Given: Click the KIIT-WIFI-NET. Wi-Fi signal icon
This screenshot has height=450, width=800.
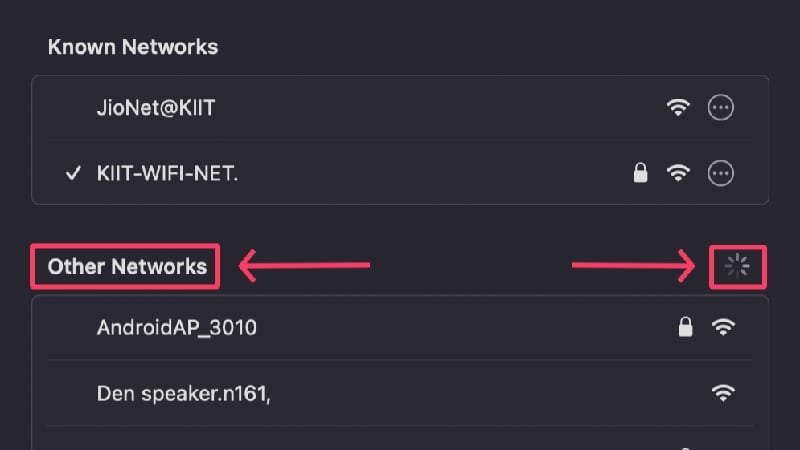Looking at the screenshot, I should click(x=679, y=173).
